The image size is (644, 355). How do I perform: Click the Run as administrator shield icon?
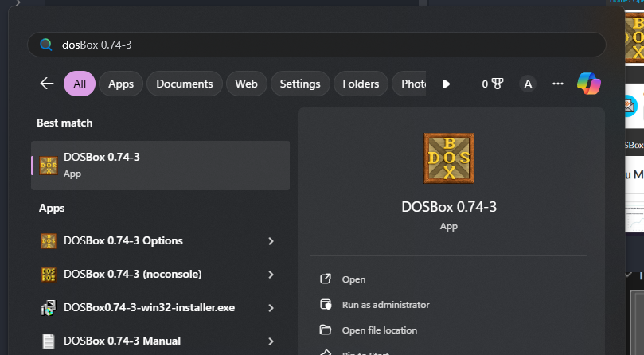(x=325, y=305)
